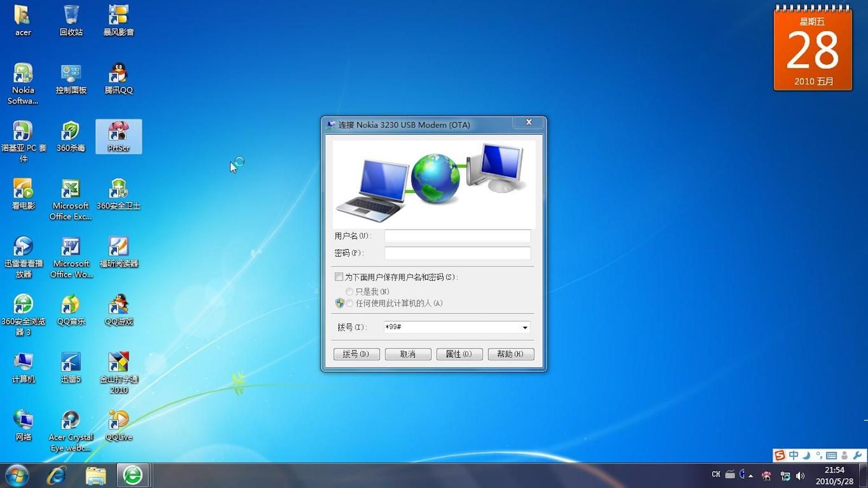Open the QQ音乐 music icon
The height and width of the screenshot is (488, 868).
click(x=71, y=309)
